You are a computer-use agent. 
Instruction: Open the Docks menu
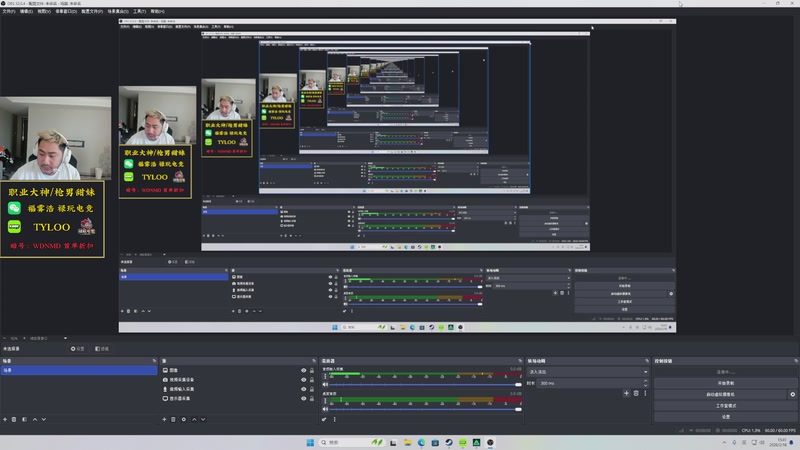[x=66, y=11]
